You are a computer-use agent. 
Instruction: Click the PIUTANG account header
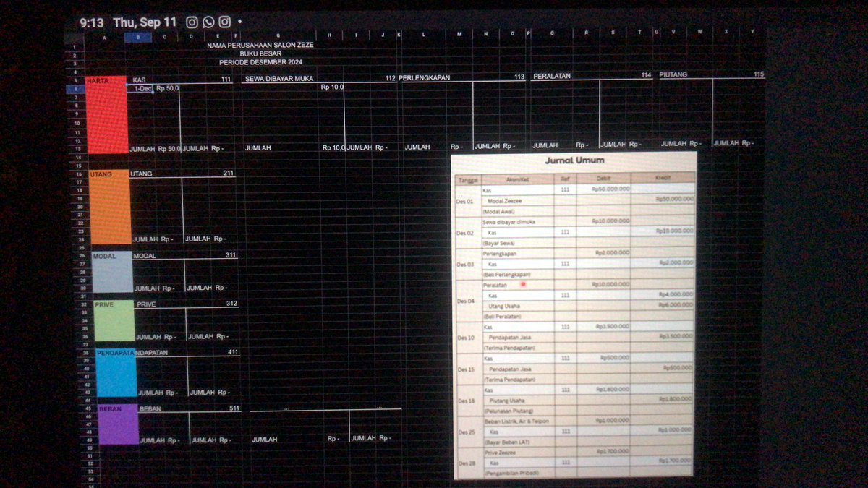pyautogui.click(x=673, y=74)
